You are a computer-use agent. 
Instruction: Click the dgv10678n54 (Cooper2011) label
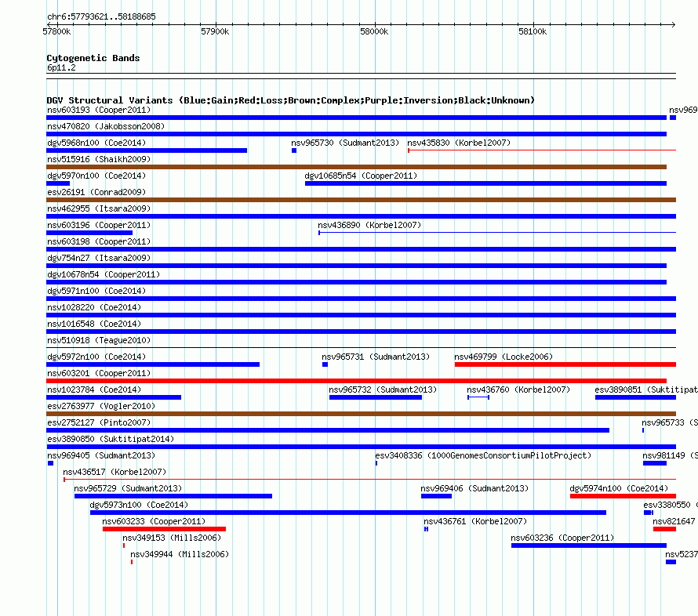(104, 274)
